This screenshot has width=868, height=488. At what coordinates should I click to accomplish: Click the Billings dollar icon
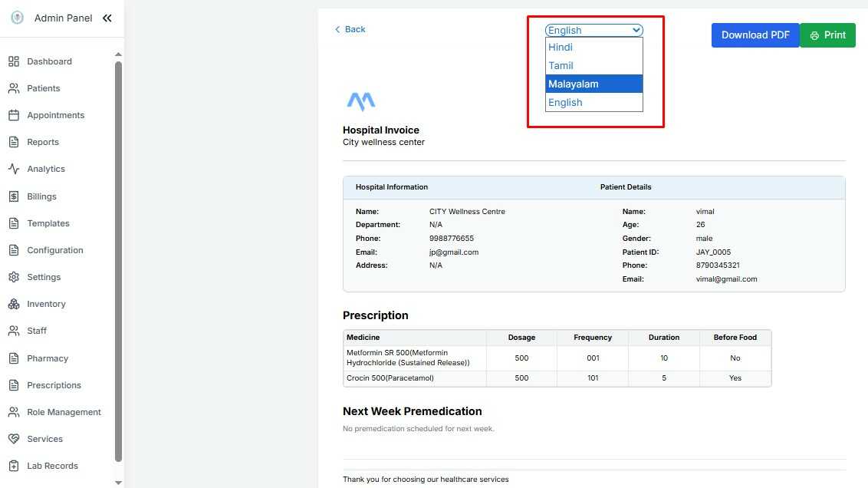[14, 196]
